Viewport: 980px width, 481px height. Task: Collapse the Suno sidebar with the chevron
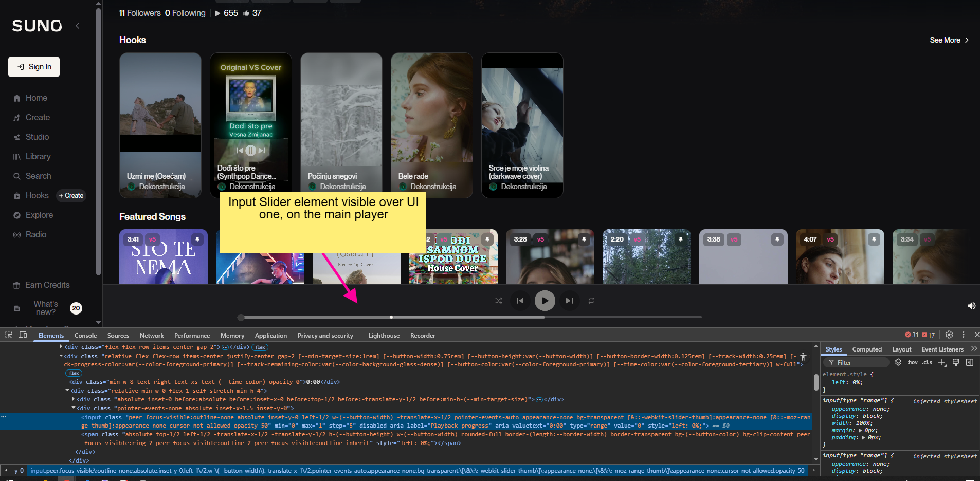click(x=78, y=26)
